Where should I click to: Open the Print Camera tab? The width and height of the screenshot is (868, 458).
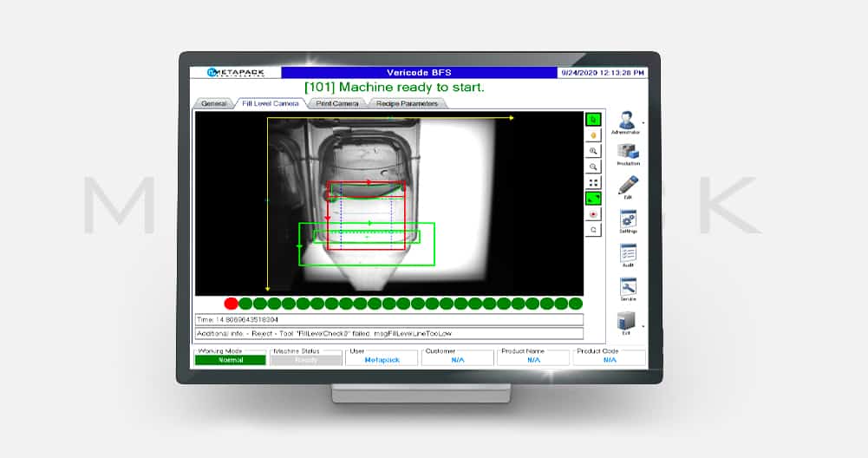tap(337, 103)
